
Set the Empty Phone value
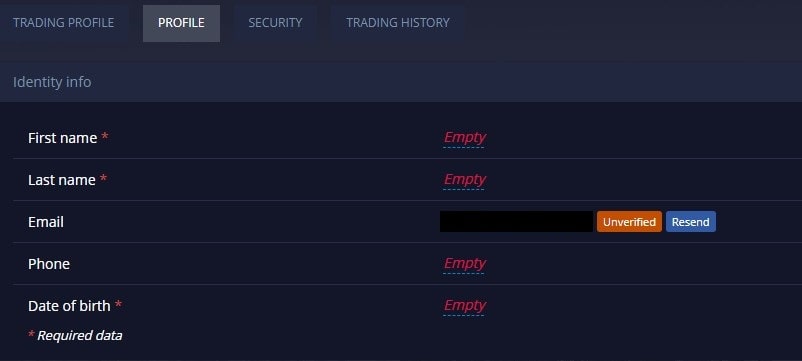464,263
